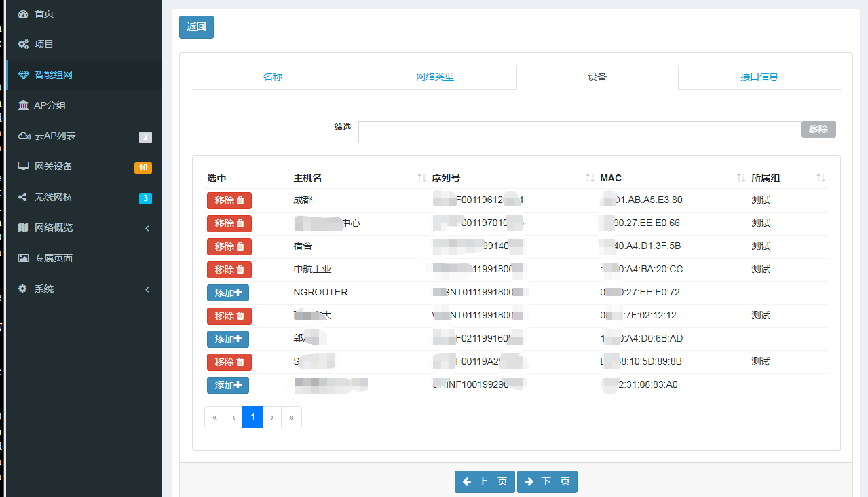This screenshot has height=497, width=868.
Task: Click the institution icon beside AP分组
Action: point(23,105)
